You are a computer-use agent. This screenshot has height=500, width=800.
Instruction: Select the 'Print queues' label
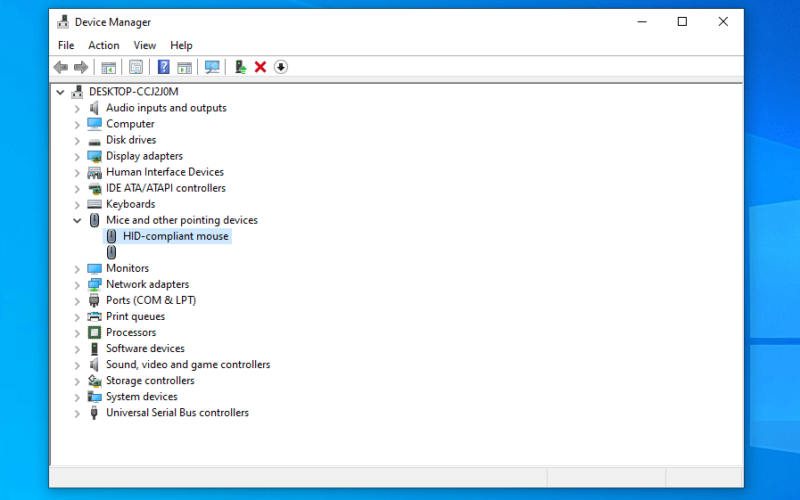coord(136,316)
